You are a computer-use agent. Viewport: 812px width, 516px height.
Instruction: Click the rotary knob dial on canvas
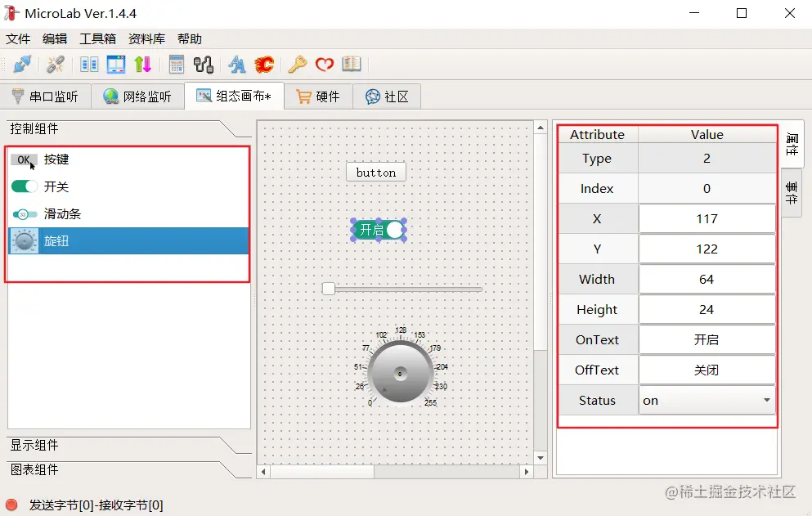(x=400, y=373)
